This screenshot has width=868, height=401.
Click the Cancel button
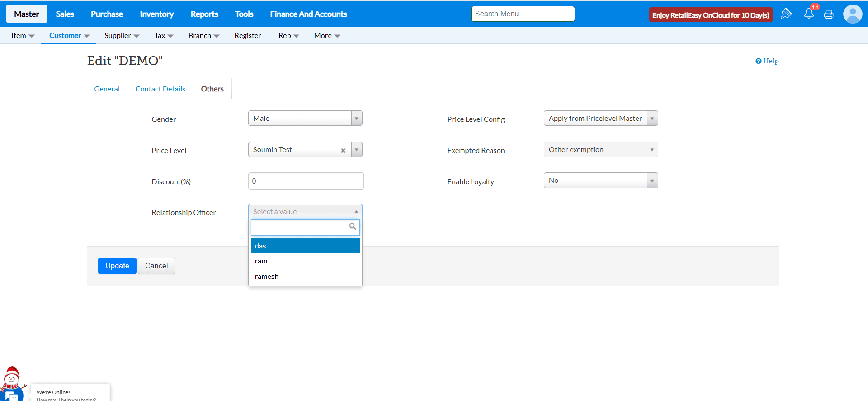(x=156, y=266)
